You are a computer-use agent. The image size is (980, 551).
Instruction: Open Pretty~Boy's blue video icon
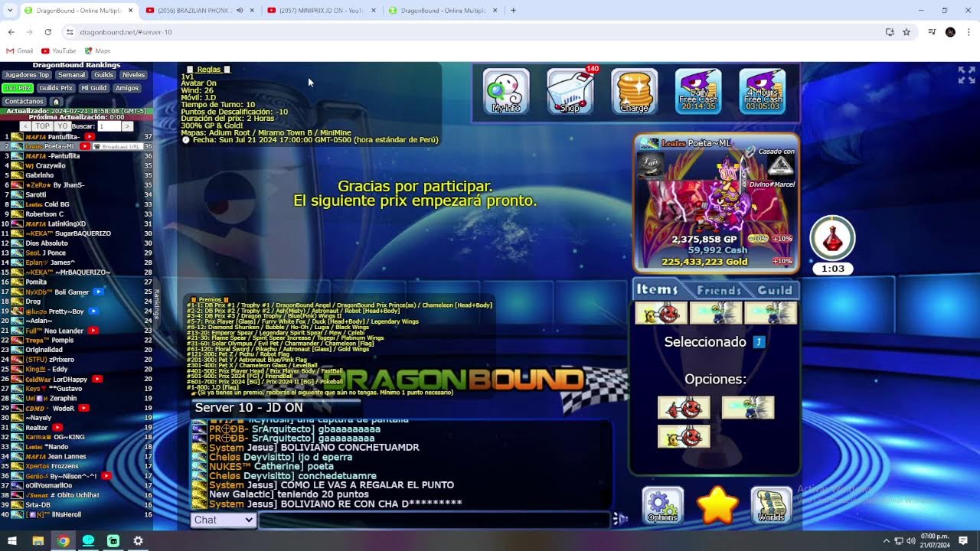pyautogui.click(x=93, y=311)
